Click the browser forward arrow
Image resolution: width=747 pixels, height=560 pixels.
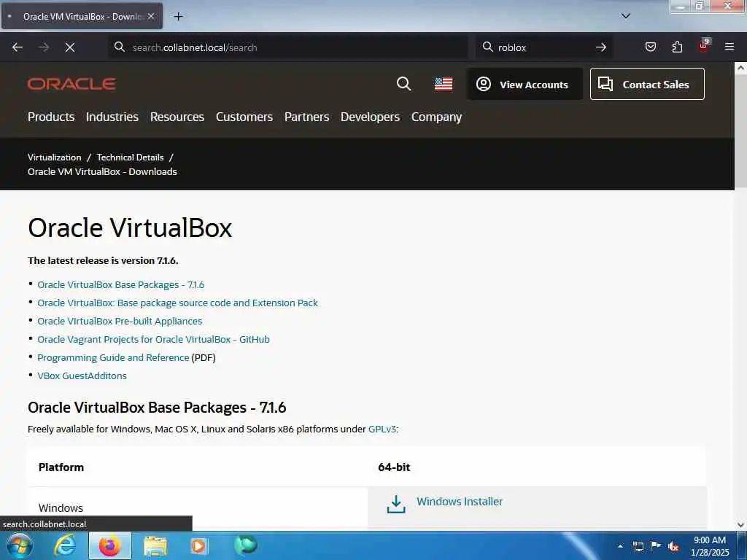[x=44, y=47]
